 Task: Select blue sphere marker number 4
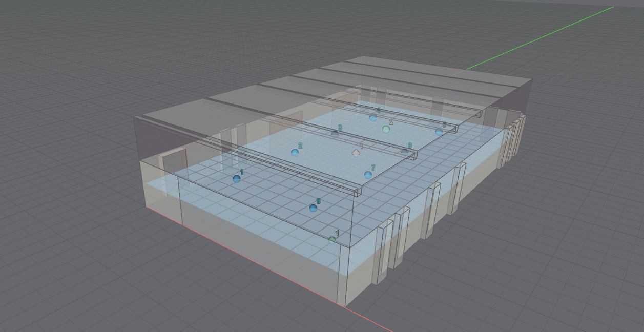tap(373, 117)
